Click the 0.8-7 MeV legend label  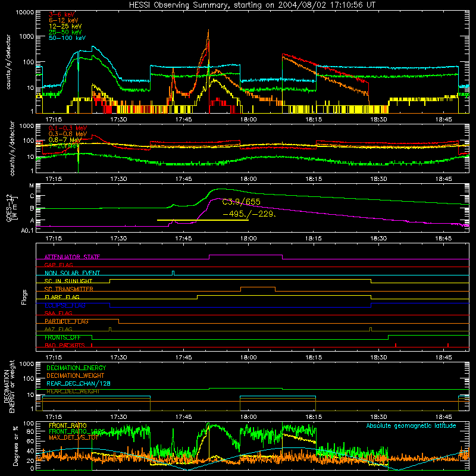tap(65, 140)
